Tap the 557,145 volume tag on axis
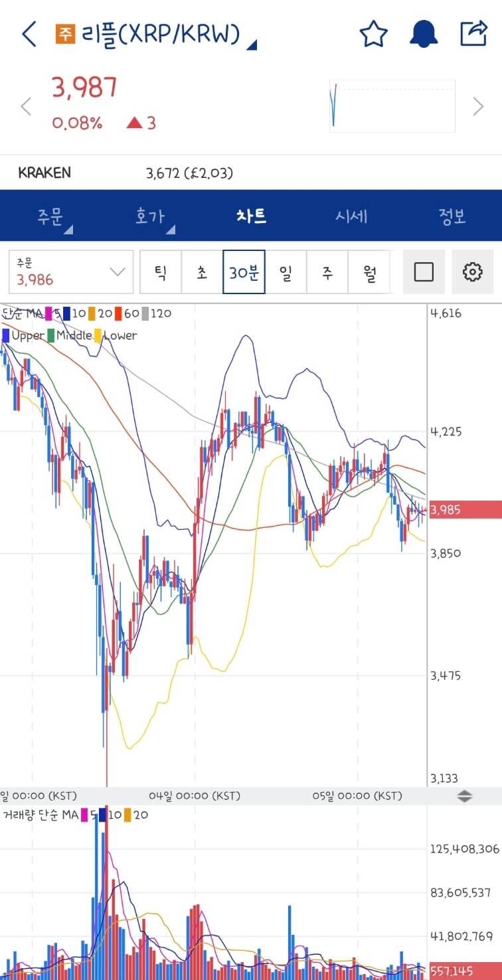Screen dimensions: 502x980 point(465,971)
